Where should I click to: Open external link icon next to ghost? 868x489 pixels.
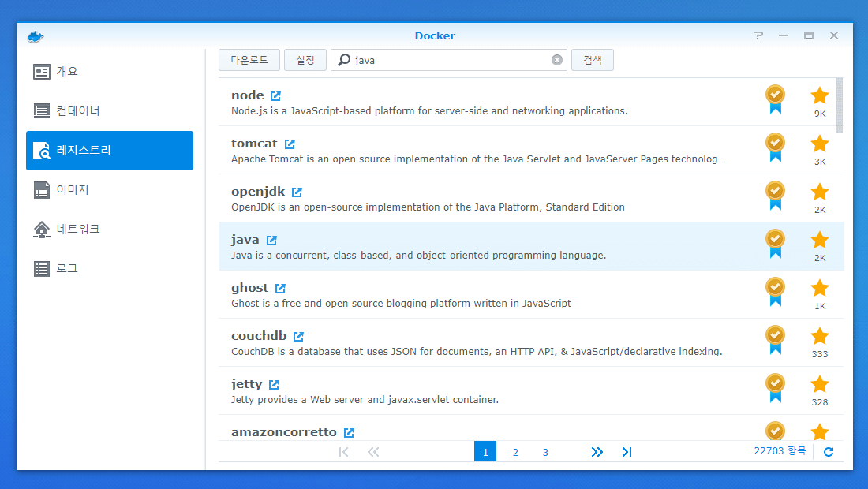click(280, 288)
